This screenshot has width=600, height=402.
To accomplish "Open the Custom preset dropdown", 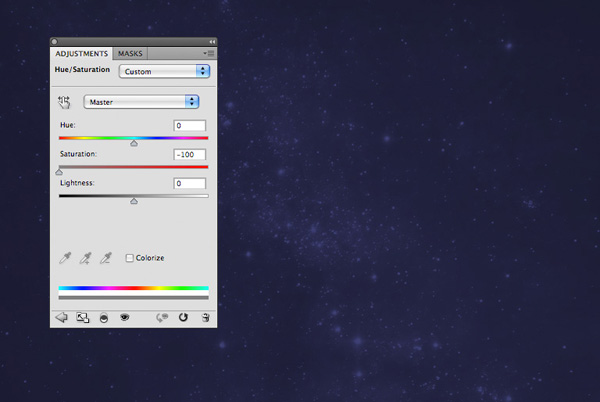I will [x=165, y=72].
